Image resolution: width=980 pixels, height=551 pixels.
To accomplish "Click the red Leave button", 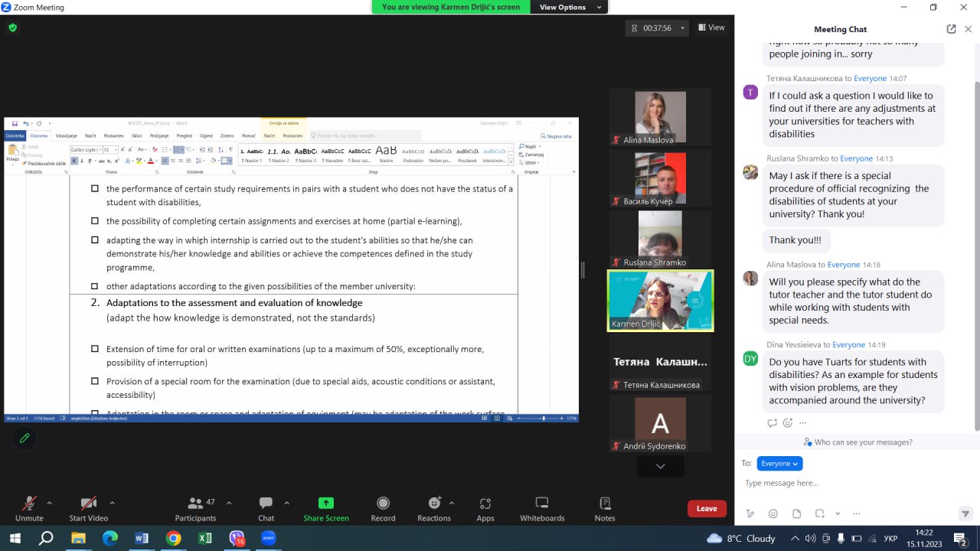I will tap(707, 508).
